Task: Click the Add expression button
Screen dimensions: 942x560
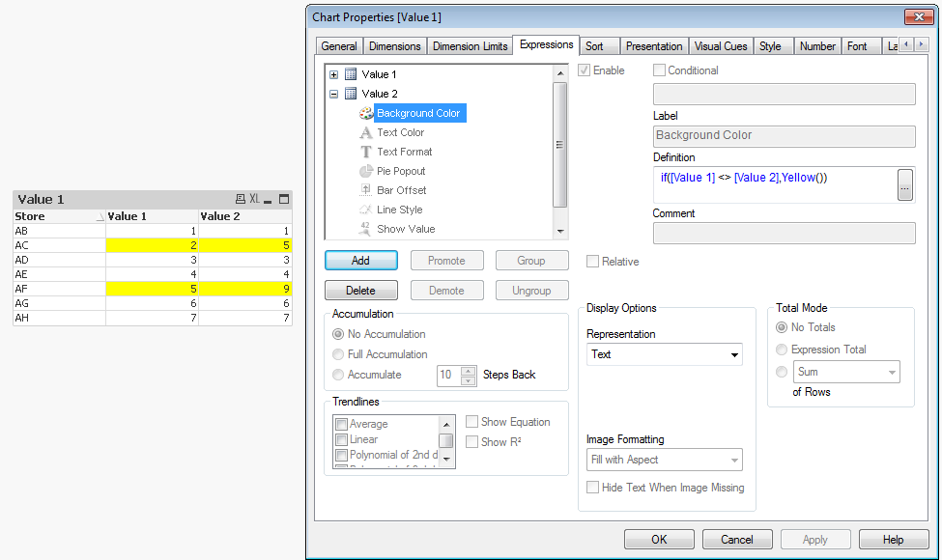Action: point(361,261)
